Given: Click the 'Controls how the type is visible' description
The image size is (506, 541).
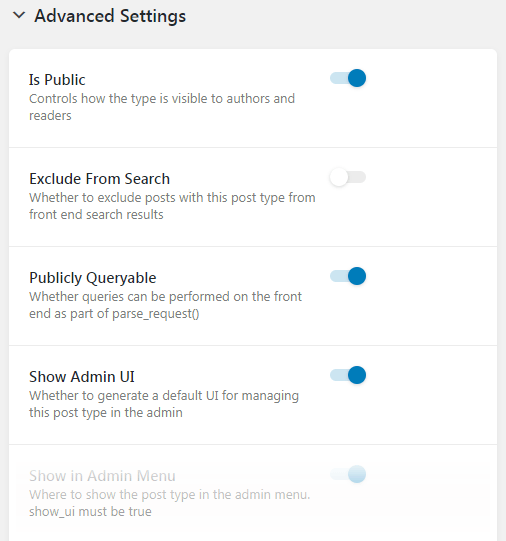Looking at the screenshot, I should click(162, 107).
